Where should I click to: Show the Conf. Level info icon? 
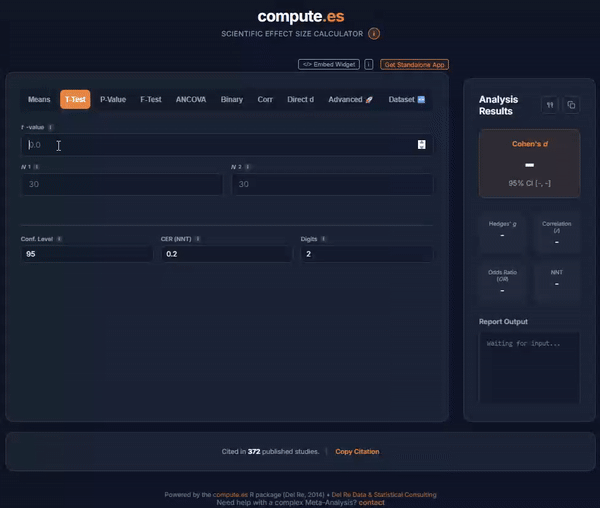(x=59, y=239)
